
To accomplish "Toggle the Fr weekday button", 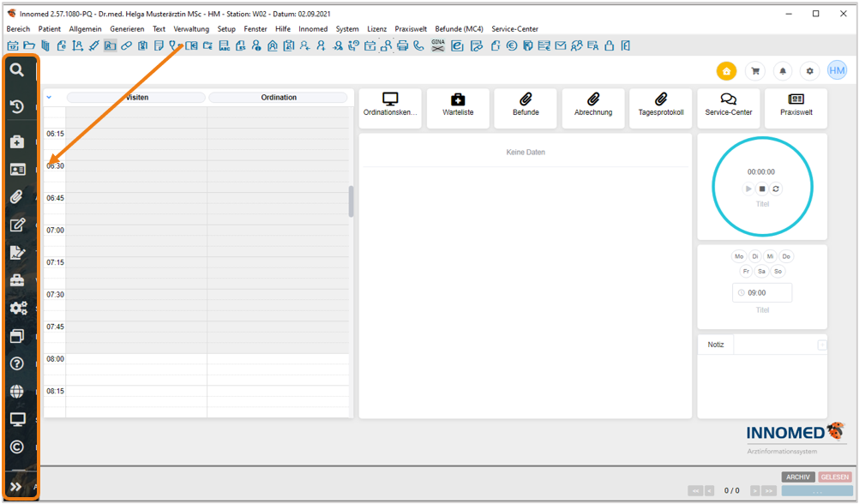I will pos(746,271).
